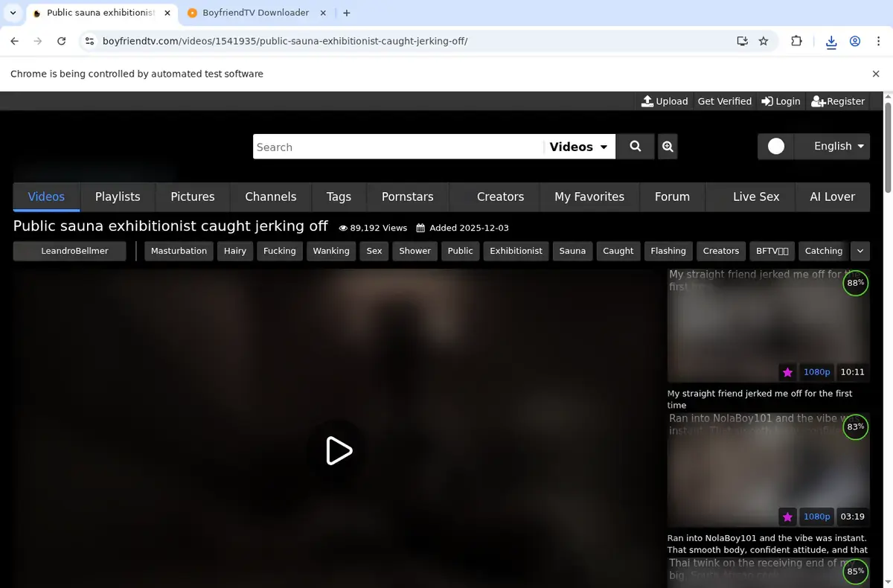Click the 85% rating circle
The width and height of the screenshot is (893, 588).
pos(856,572)
